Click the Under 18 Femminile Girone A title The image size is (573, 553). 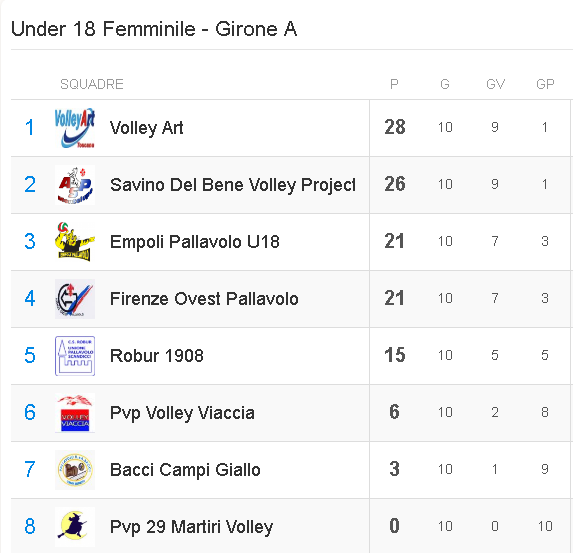click(x=154, y=29)
